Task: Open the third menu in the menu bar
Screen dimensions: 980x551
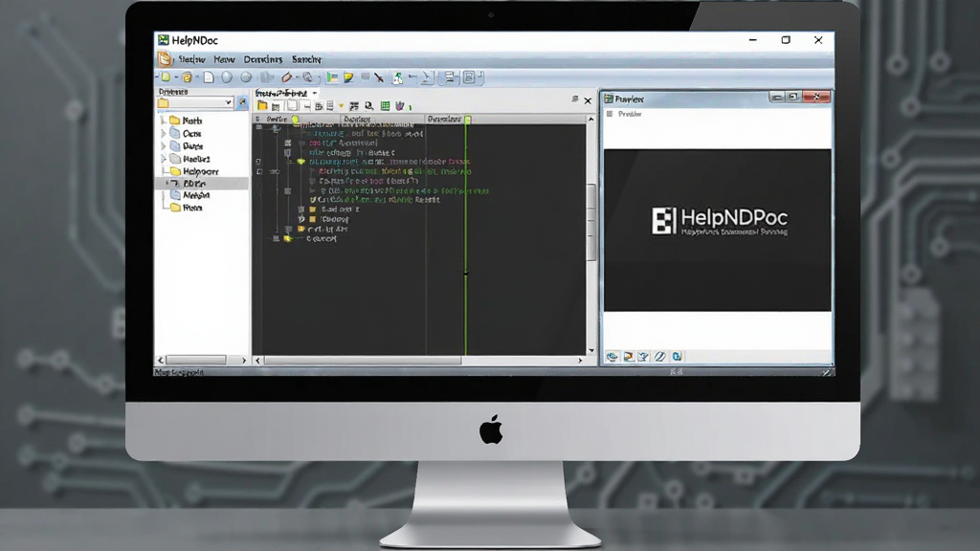Action: click(262, 59)
